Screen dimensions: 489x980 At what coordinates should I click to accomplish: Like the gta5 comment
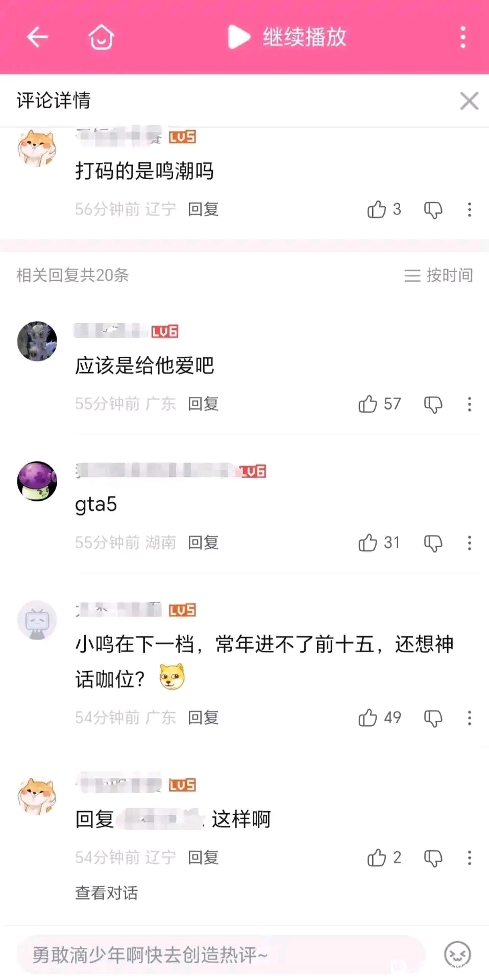click(368, 543)
